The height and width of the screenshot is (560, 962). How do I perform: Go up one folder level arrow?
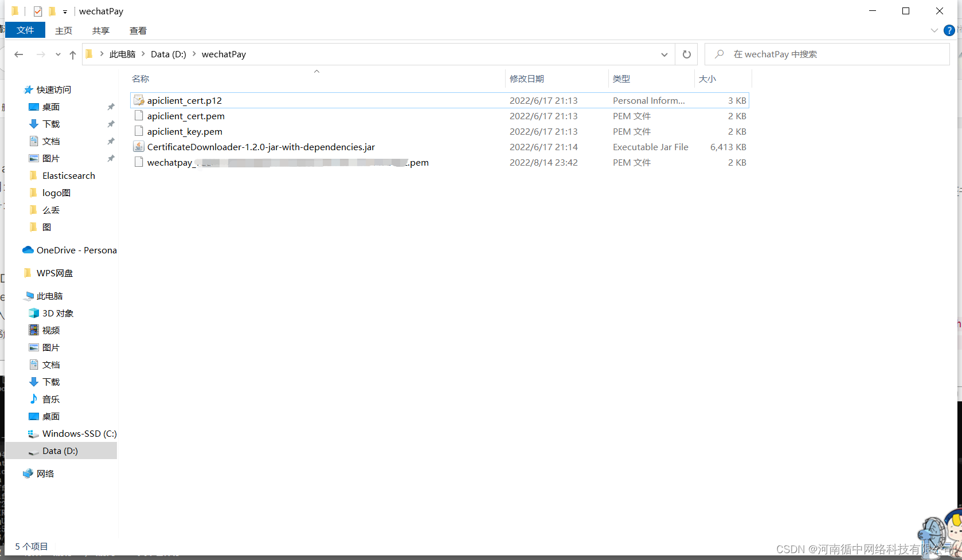(x=73, y=54)
